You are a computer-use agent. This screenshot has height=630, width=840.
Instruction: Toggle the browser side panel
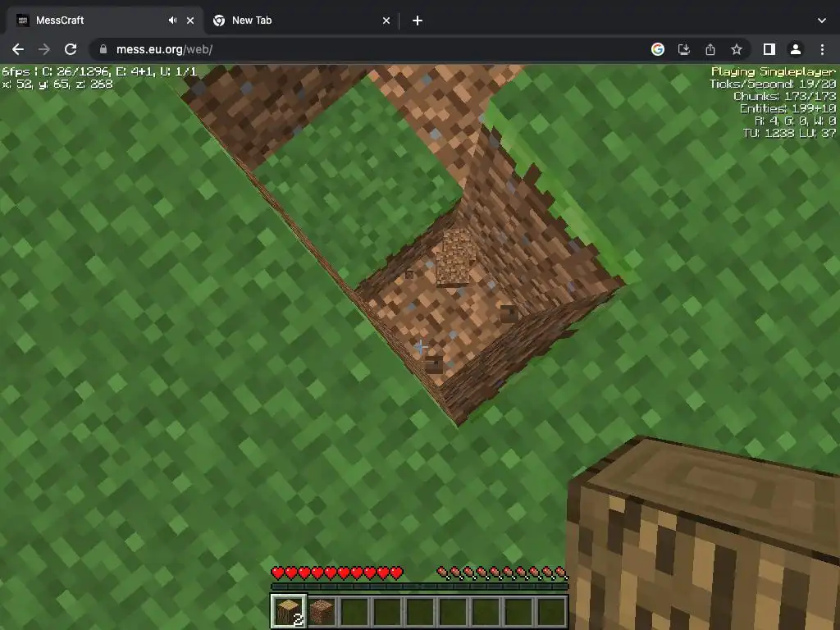tap(769, 49)
